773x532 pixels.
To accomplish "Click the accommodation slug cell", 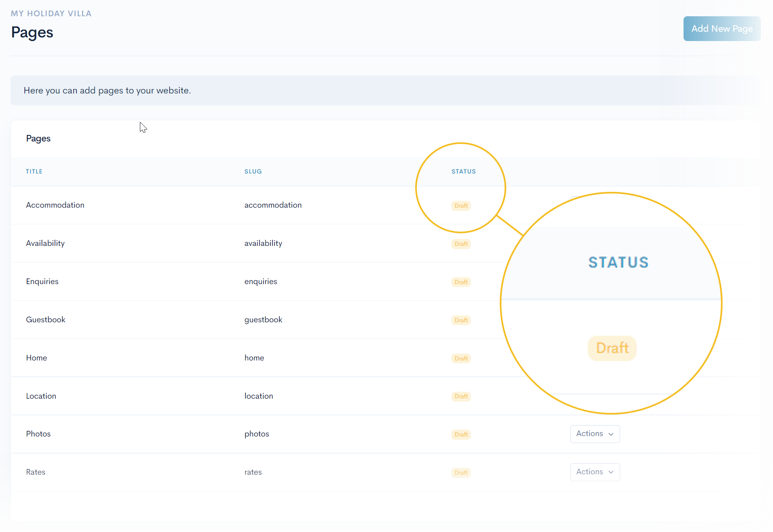I will [x=273, y=205].
